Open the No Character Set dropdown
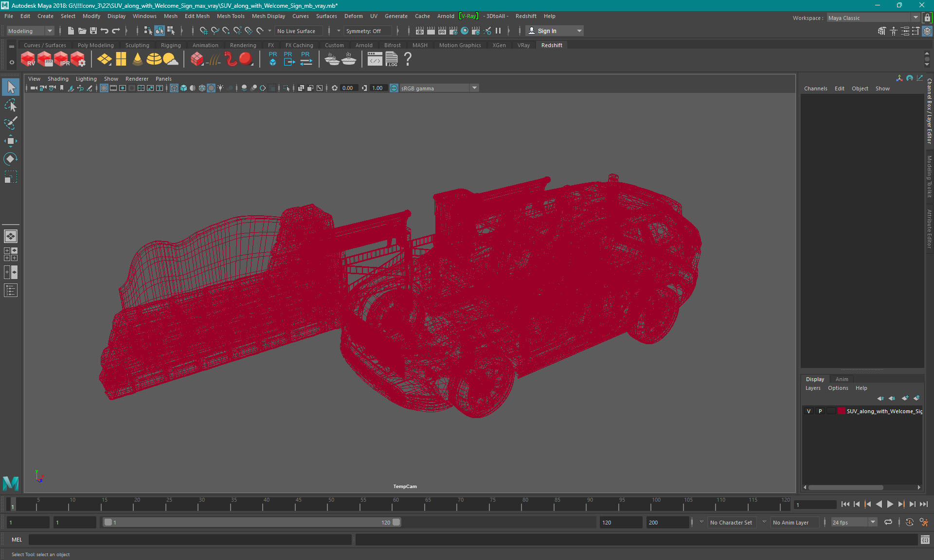Viewport: 934px width, 560px height. [x=731, y=522]
